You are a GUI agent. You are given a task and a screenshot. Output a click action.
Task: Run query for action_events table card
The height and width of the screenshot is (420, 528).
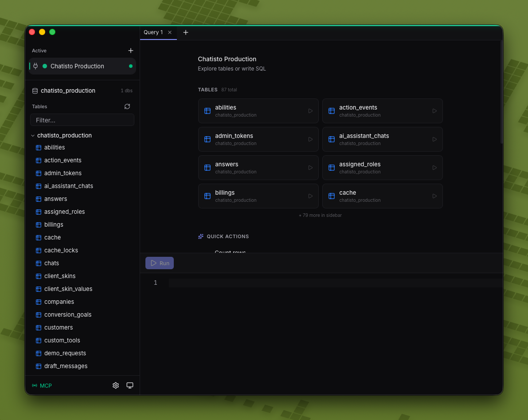(x=434, y=111)
